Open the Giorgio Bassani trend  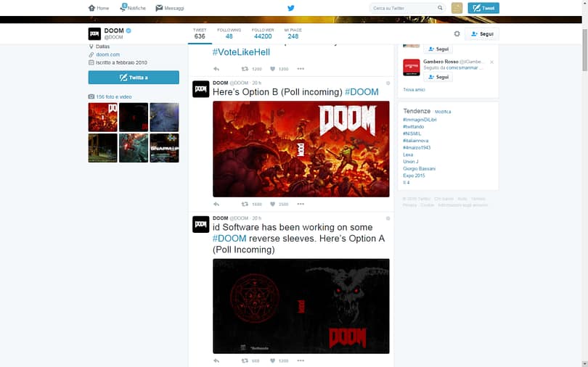pos(420,168)
